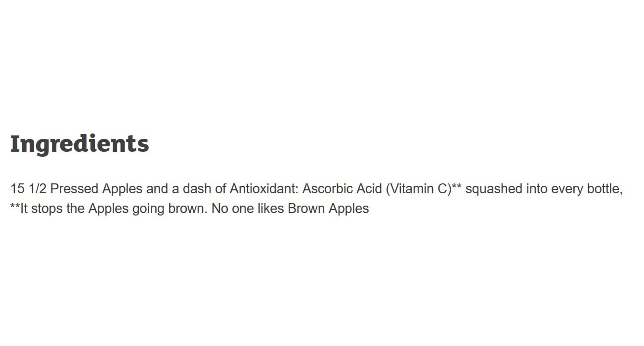Click the Ingredients heading
Image resolution: width=644 pixels, height=346 pixels.
click(80, 144)
